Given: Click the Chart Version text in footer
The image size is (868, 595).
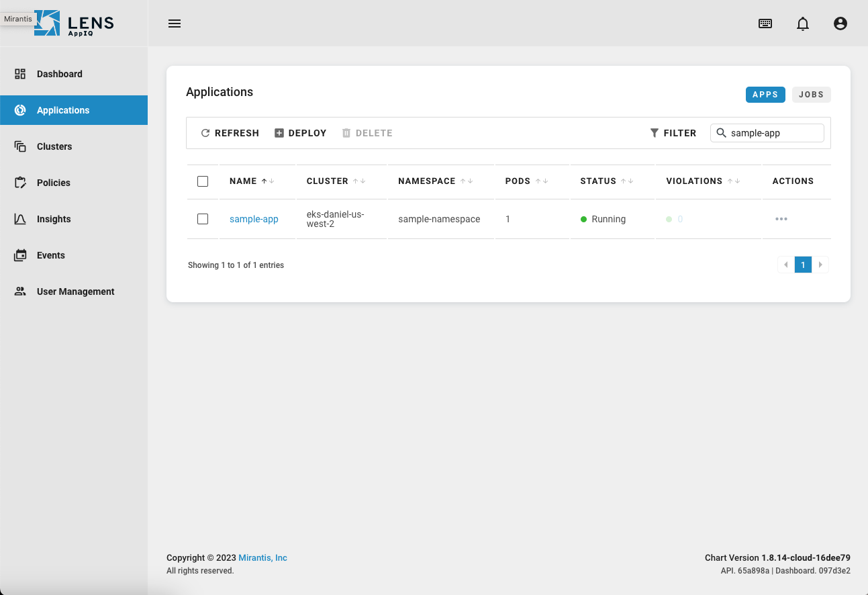Looking at the screenshot, I should 777,557.
